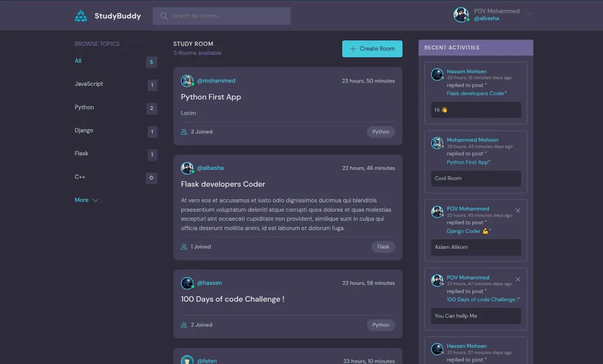Click the Create Room button

coord(373,49)
